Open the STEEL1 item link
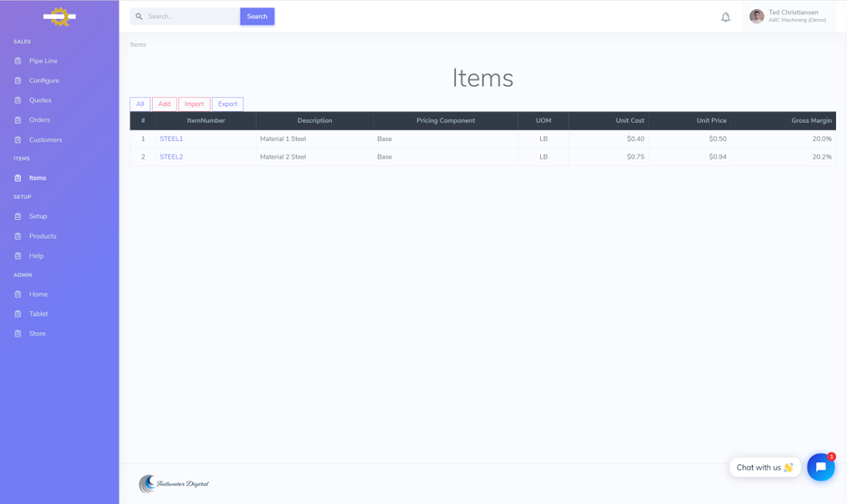The height and width of the screenshot is (504, 847). coord(171,139)
